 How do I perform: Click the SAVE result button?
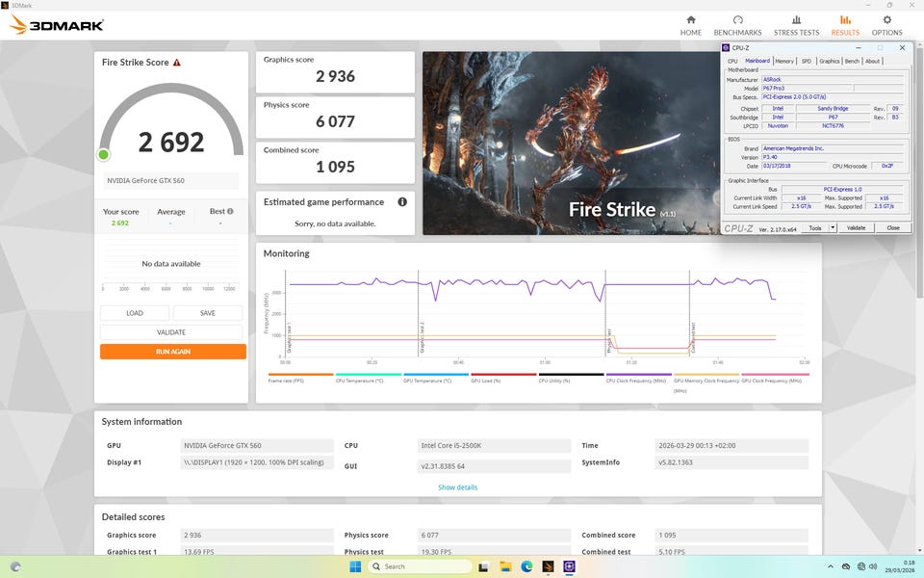[x=208, y=313]
